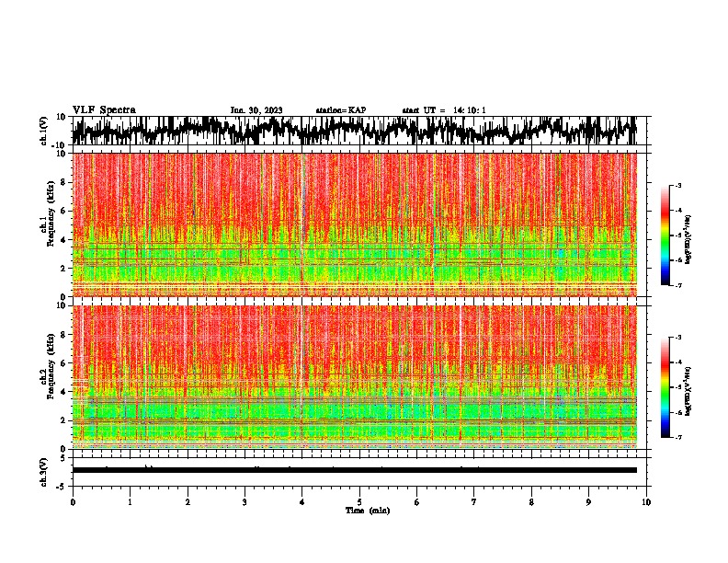The width and height of the screenshot is (728, 563).
Task: Click the "2" kHz tick on ch.1 frequency axis
Action: tap(63, 269)
